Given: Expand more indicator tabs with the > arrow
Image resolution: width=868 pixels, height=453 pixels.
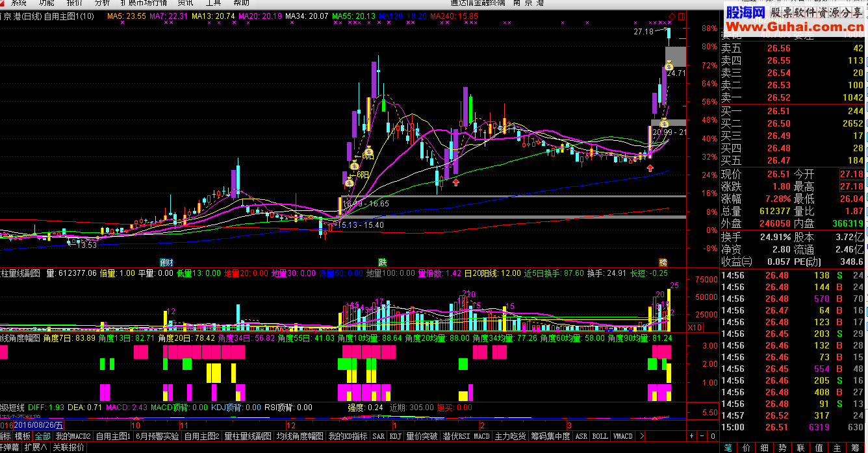Looking at the screenshot, I should click(x=643, y=436).
